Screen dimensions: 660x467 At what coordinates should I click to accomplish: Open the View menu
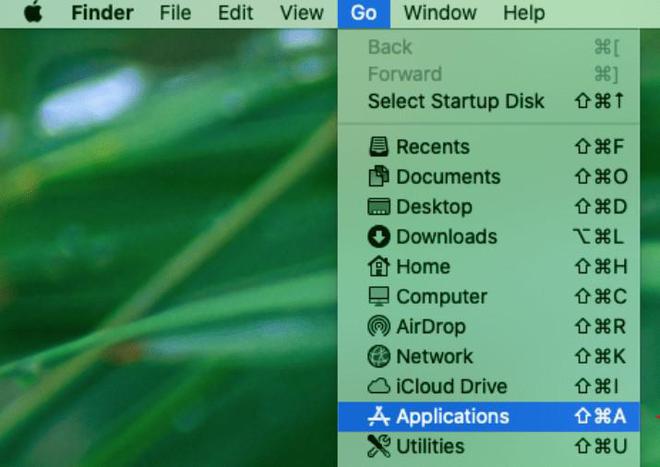point(302,13)
